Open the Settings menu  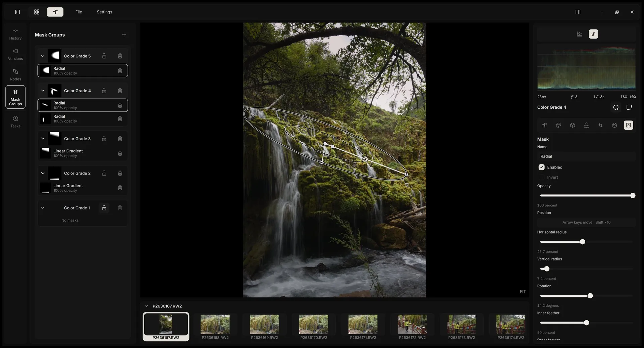point(104,12)
